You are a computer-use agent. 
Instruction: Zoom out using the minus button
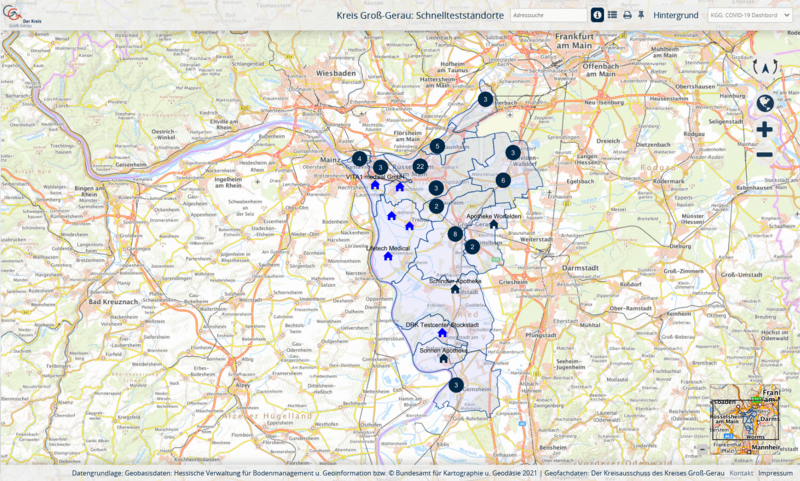764,155
